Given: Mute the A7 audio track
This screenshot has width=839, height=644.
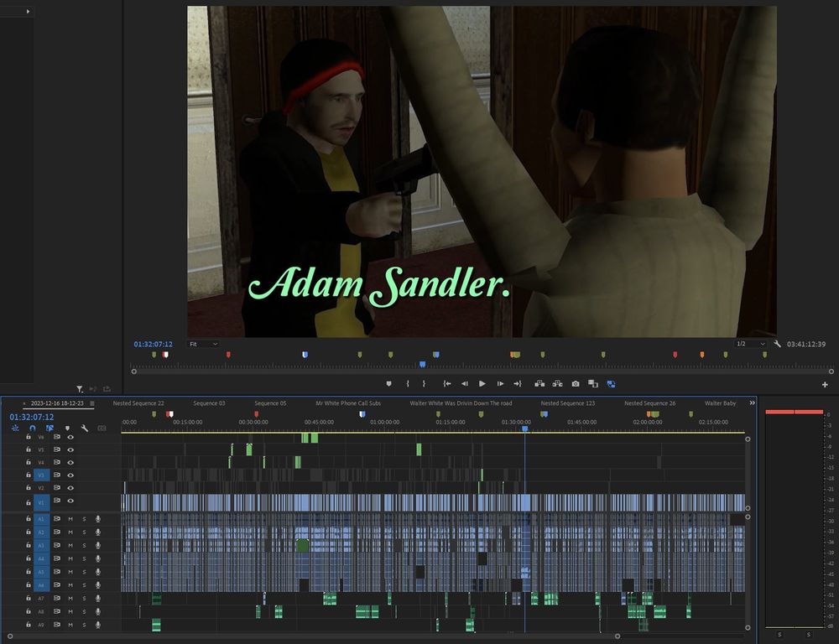Looking at the screenshot, I should pyautogui.click(x=70, y=598).
